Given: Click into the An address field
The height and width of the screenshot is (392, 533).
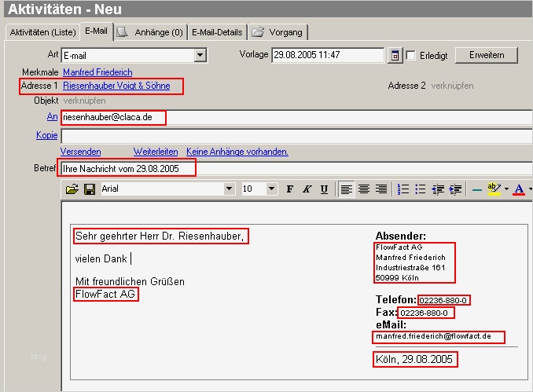Looking at the screenshot, I should [x=296, y=117].
